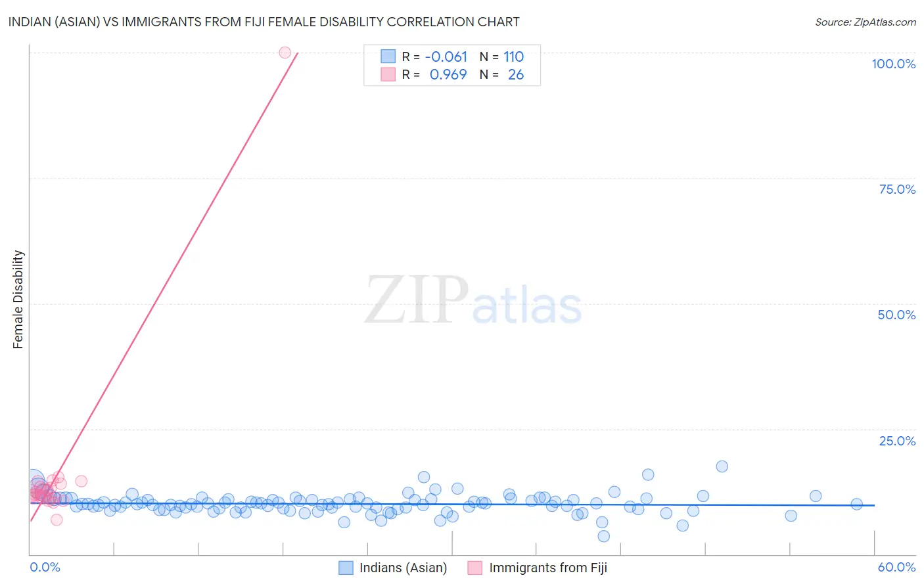This screenshot has width=924, height=586.
Task: Click the 25.0% y-axis label
Action: click(x=897, y=441)
